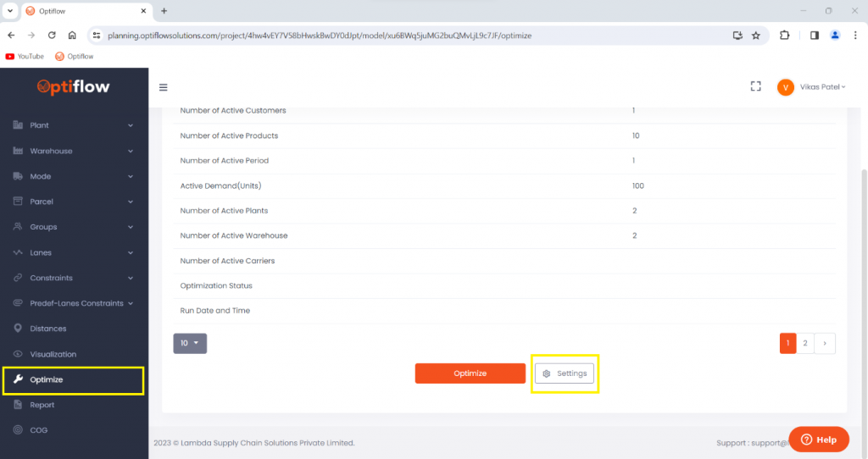The height and width of the screenshot is (459, 868).
Task: Select Optimize in the sidebar
Action: point(74,380)
